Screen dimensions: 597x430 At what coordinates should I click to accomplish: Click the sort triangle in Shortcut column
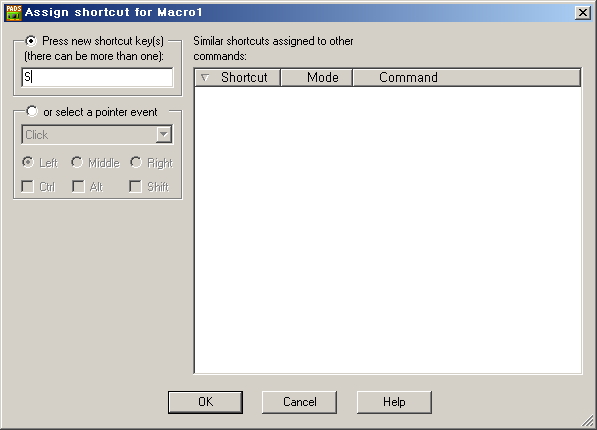click(205, 78)
